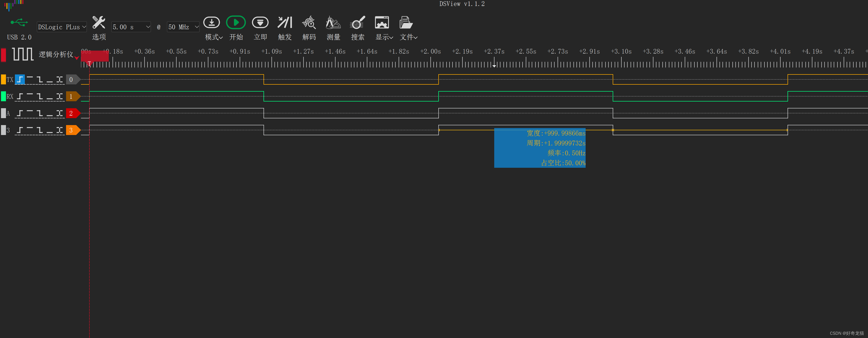Click channel A gray color swatch
The width and height of the screenshot is (868, 338).
click(x=3, y=113)
